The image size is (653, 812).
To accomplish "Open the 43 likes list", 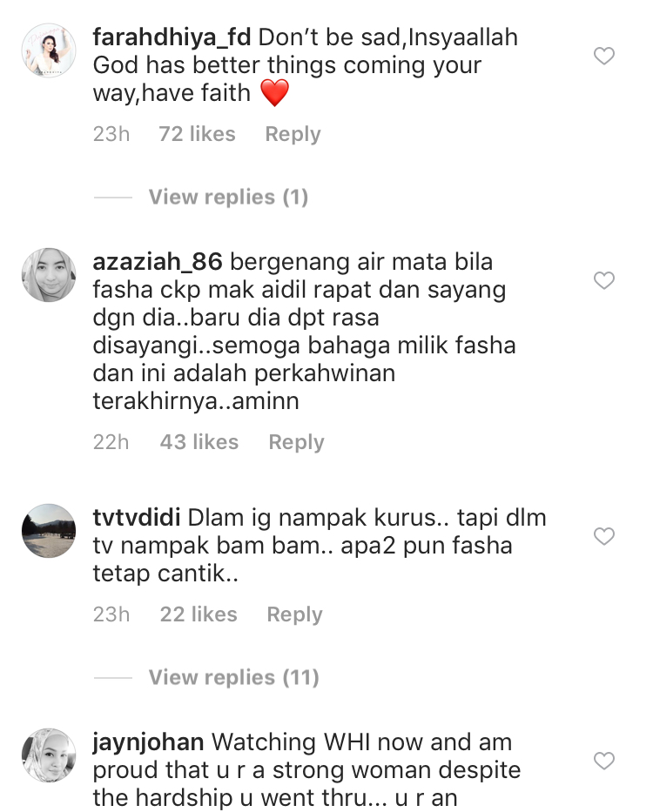I will tap(199, 442).
